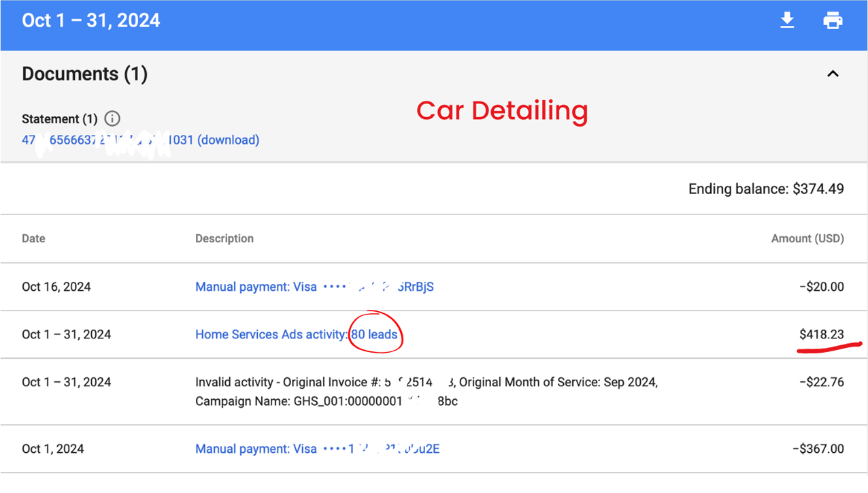Click the download icon in the blue header

coord(787,20)
